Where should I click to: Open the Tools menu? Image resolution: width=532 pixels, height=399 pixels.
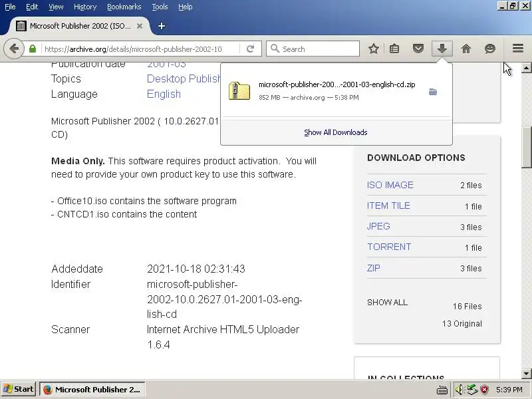pyautogui.click(x=160, y=7)
